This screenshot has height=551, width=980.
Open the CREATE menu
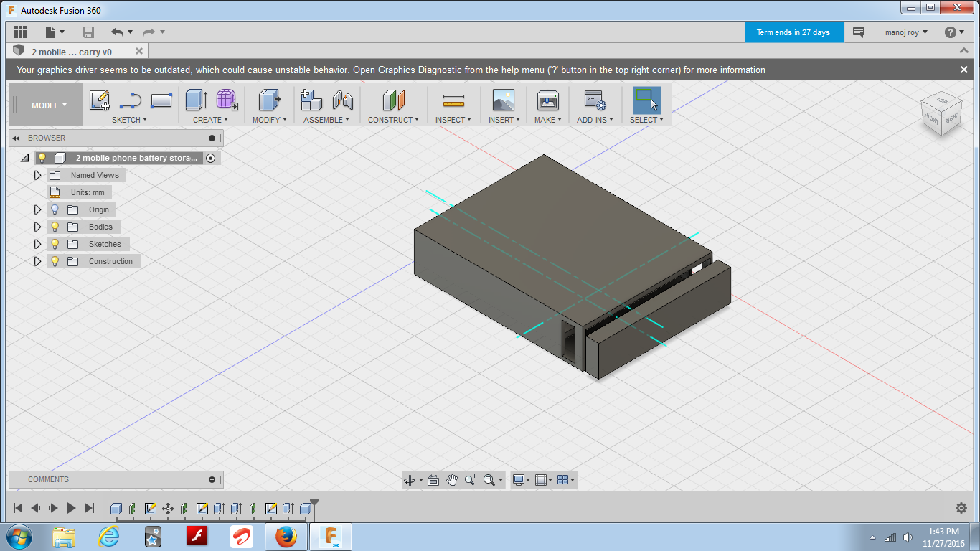point(210,120)
